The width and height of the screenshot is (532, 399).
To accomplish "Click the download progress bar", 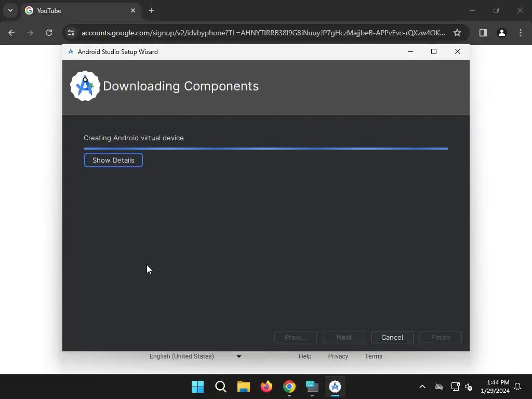I will (265, 148).
